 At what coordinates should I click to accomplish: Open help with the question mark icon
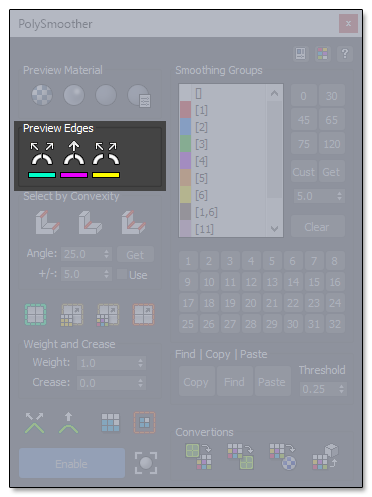click(345, 53)
